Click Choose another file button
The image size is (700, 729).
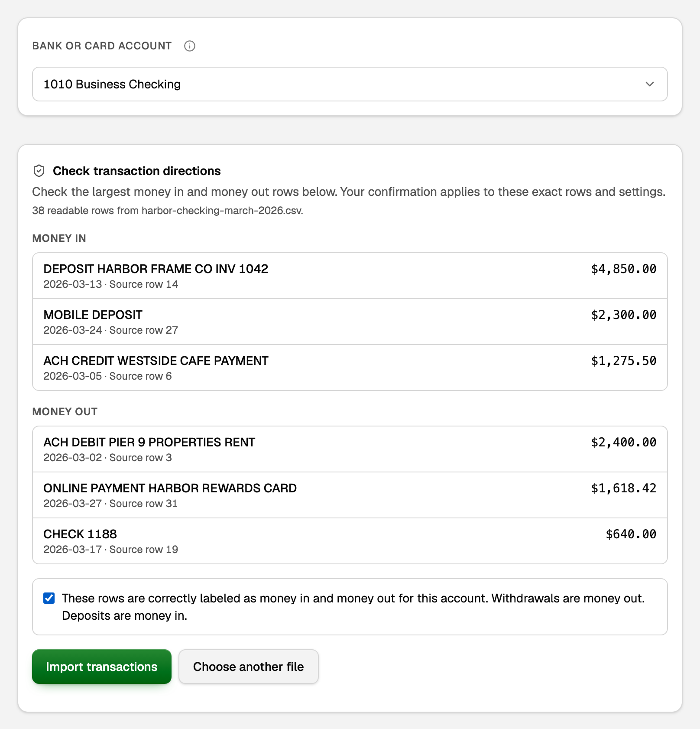(249, 667)
